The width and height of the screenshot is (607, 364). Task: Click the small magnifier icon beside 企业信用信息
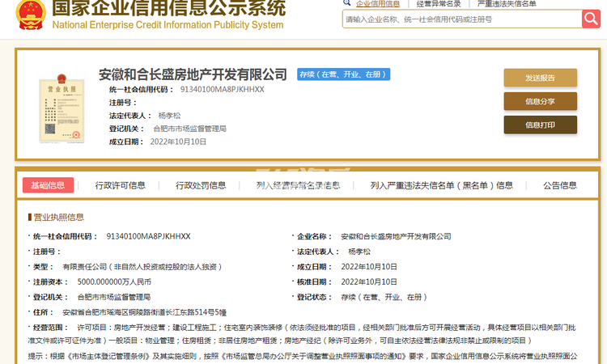coord(347,2)
